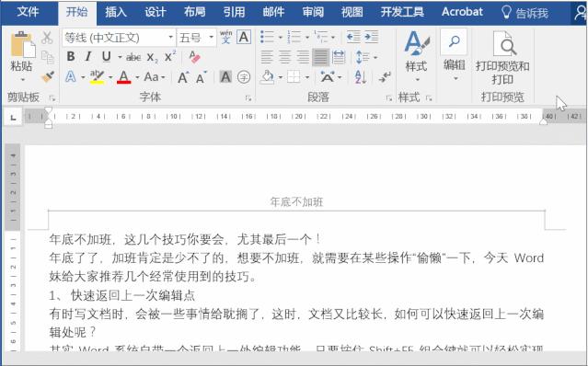Toggle subscript x₂
The width and height of the screenshot is (588, 366).
pos(152,57)
